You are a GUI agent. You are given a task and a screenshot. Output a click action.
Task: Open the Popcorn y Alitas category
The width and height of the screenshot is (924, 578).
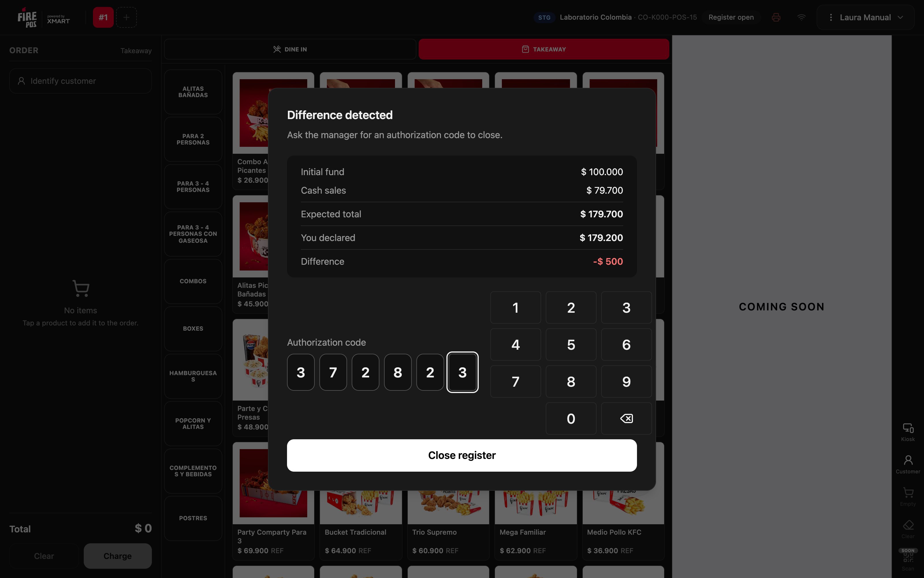(193, 424)
